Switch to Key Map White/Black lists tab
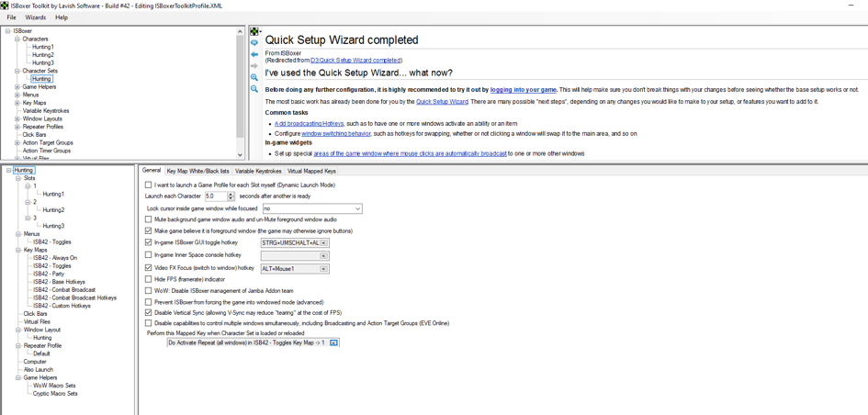868x415 pixels. click(197, 171)
